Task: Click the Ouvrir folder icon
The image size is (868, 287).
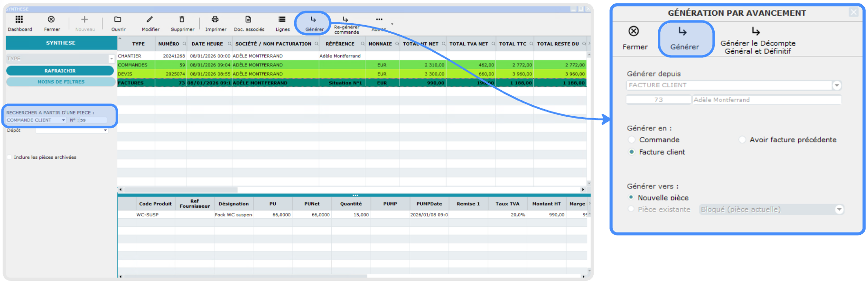Action: tap(118, 19)
